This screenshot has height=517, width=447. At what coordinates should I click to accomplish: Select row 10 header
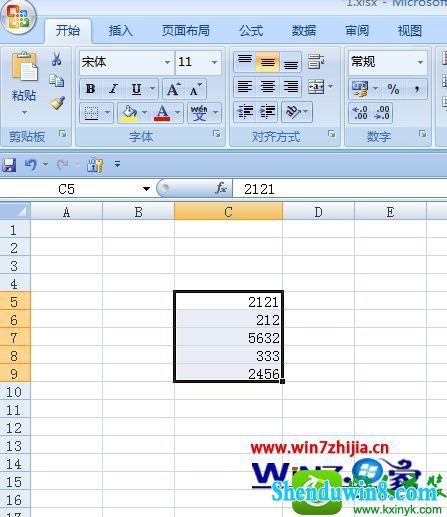click(x=15, y=392)
